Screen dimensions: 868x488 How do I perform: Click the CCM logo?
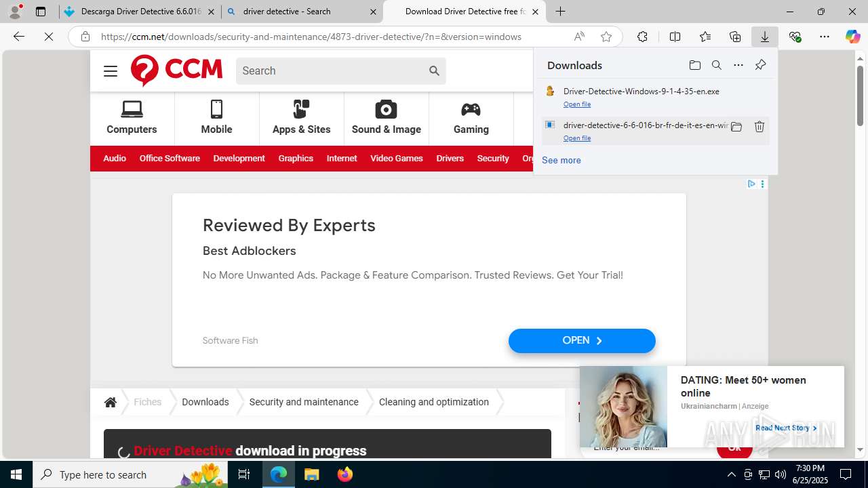176,70
